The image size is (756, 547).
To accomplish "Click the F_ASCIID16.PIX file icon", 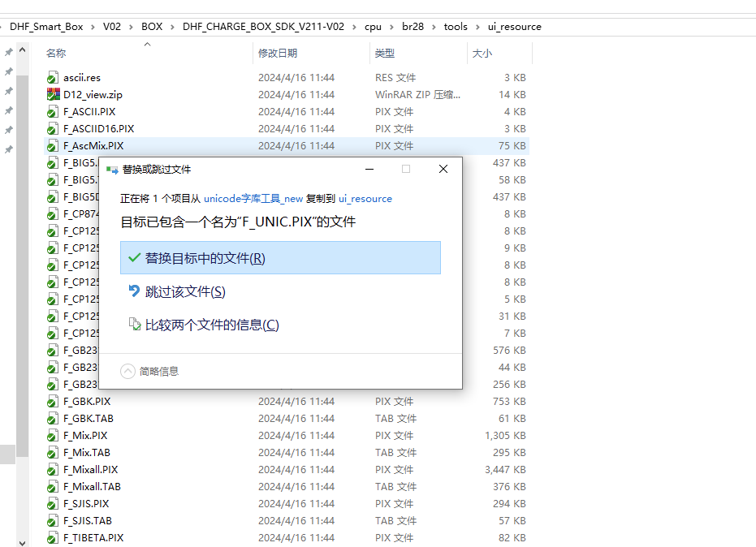I will 53,129.
